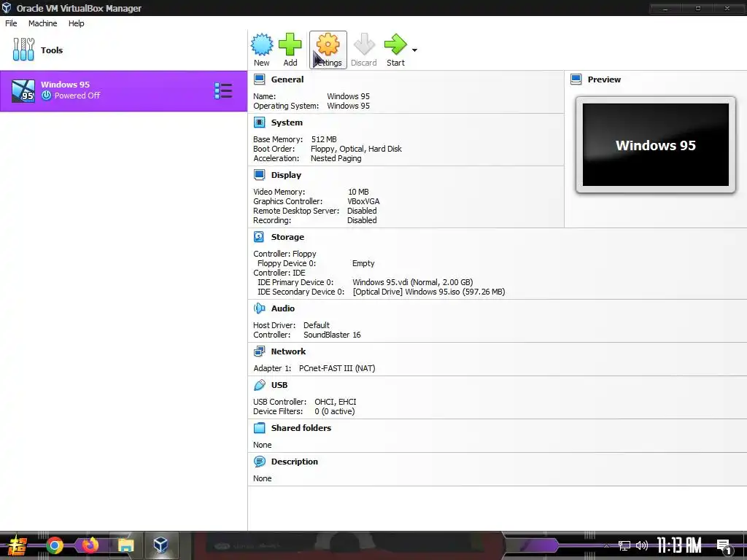Click the OHCI, EHCI USB controller value
This screenshot has width=747, height=560.
coord(336,402)
